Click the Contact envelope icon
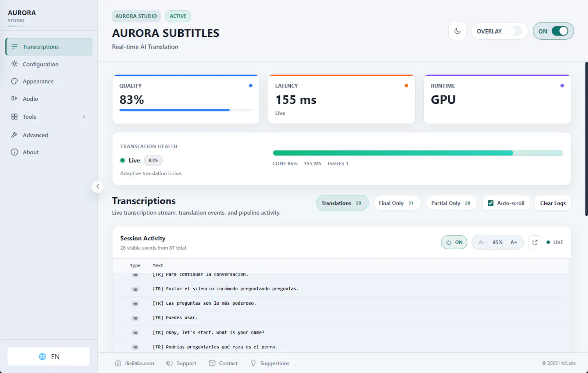The width and height of the screenshot is (588, 373). pyautogui.click(x=212, y=363)
